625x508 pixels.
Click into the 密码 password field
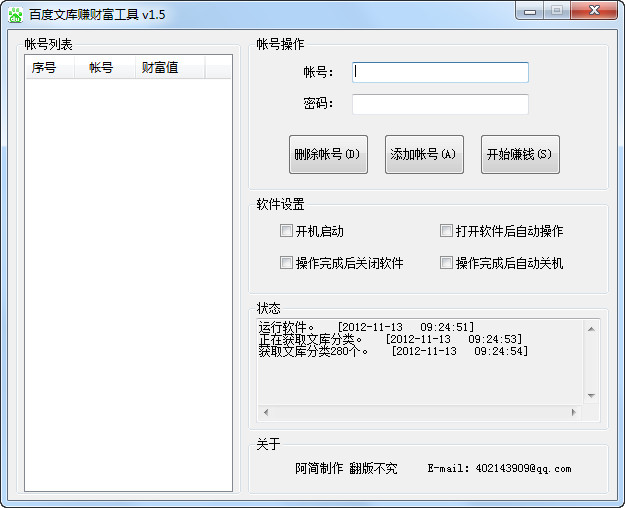440,104
